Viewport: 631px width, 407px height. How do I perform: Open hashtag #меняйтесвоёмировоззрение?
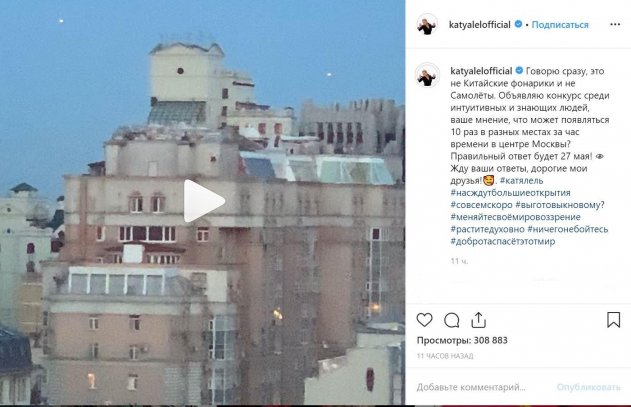click(516, 217)
